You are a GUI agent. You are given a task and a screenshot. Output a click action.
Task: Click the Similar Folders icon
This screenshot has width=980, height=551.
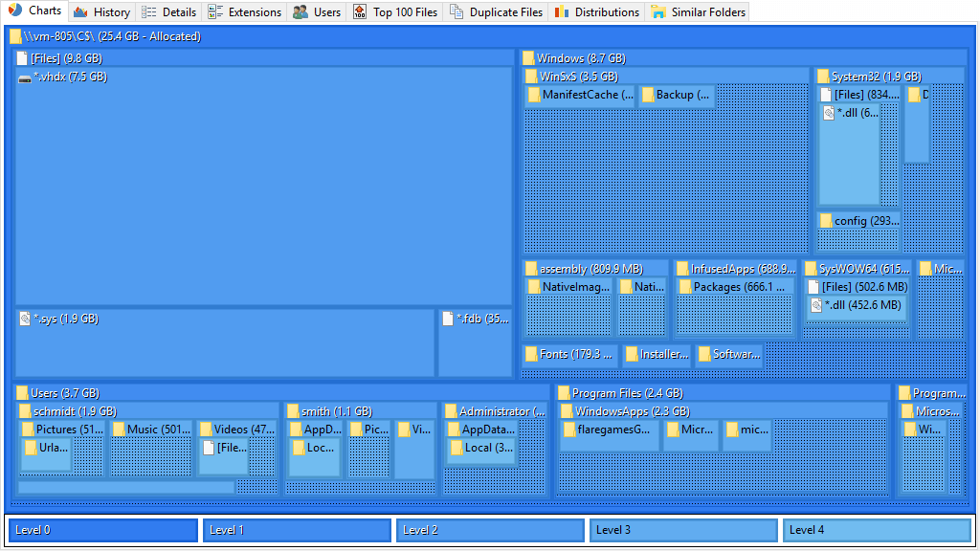pos(658,11)
